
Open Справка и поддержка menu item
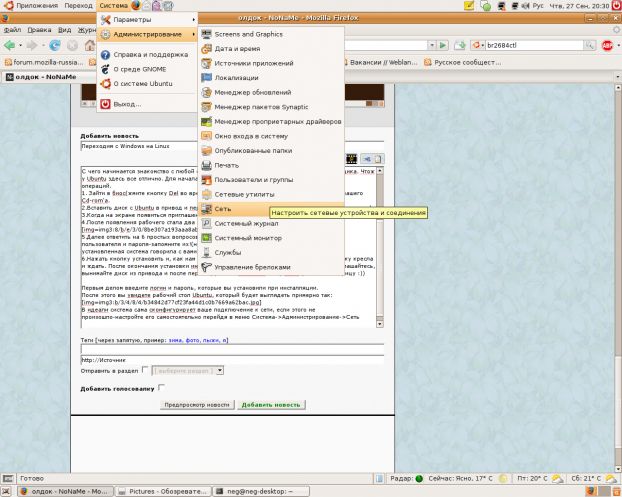pos(150,54)
